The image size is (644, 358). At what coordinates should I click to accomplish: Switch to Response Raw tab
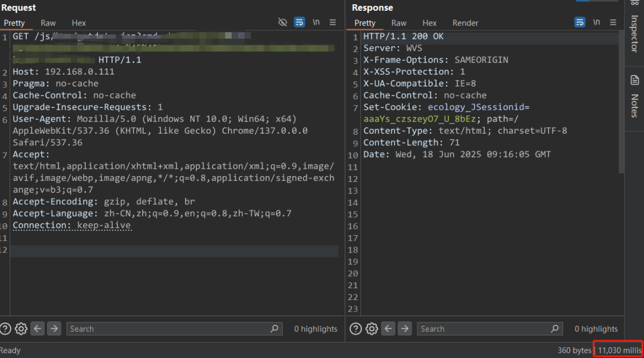point(399,23)
